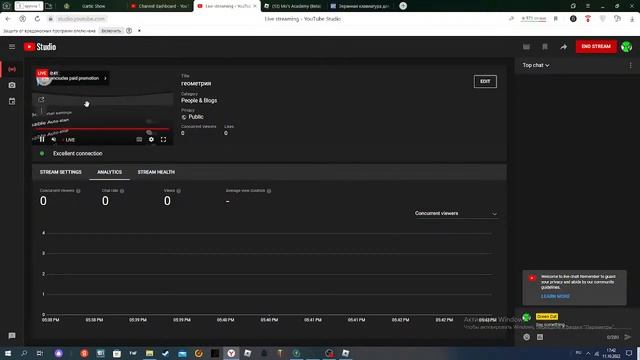Screen dimensions: 640x360
Task: Expand the Top chat dropdown
Action: (x=536, y=65)
